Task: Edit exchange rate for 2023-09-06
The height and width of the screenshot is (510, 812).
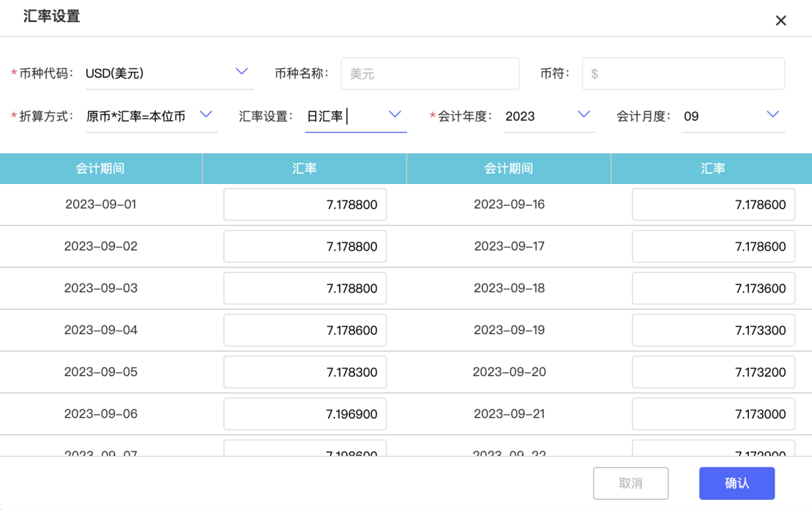Action: click(x=305, y=414)
